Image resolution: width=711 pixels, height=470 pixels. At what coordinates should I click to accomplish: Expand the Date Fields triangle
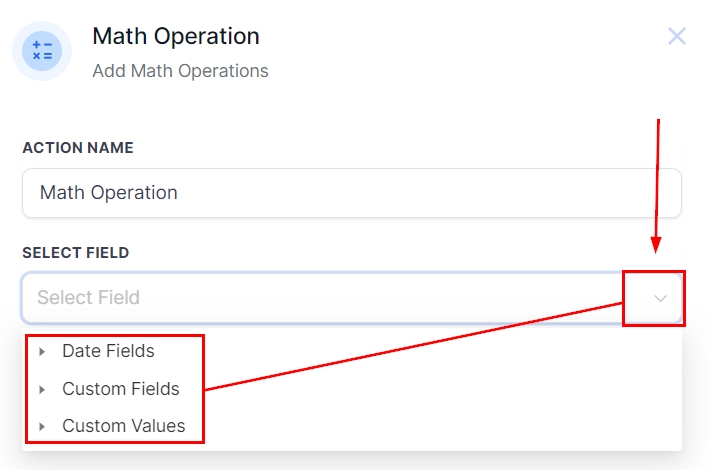[x=42, y=352]
